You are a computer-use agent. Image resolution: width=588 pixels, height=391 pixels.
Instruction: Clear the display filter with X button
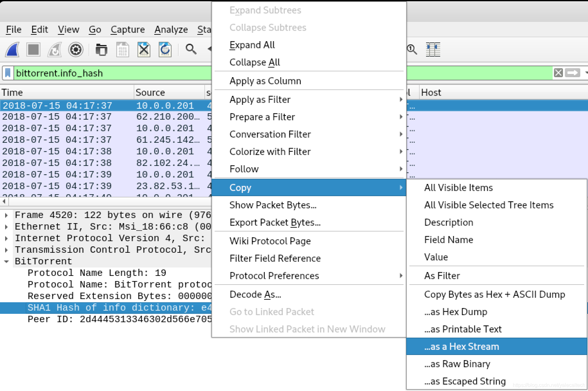click(558, 73)
